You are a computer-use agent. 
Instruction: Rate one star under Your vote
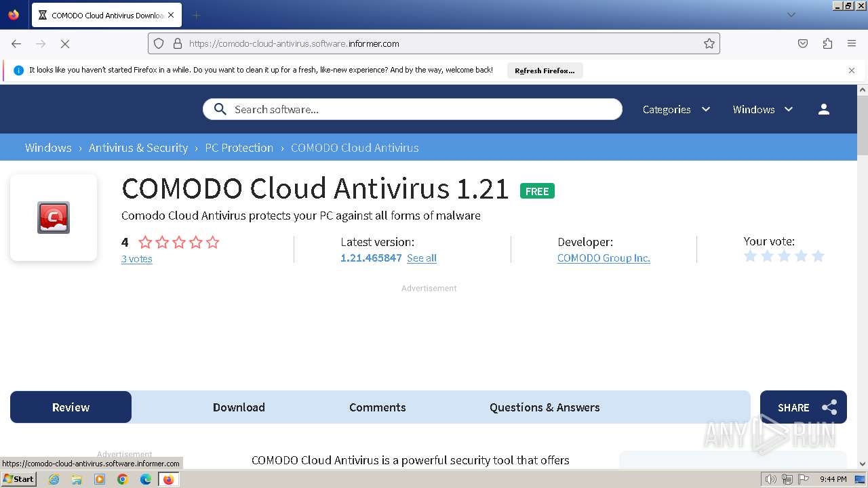click(751, 256)
